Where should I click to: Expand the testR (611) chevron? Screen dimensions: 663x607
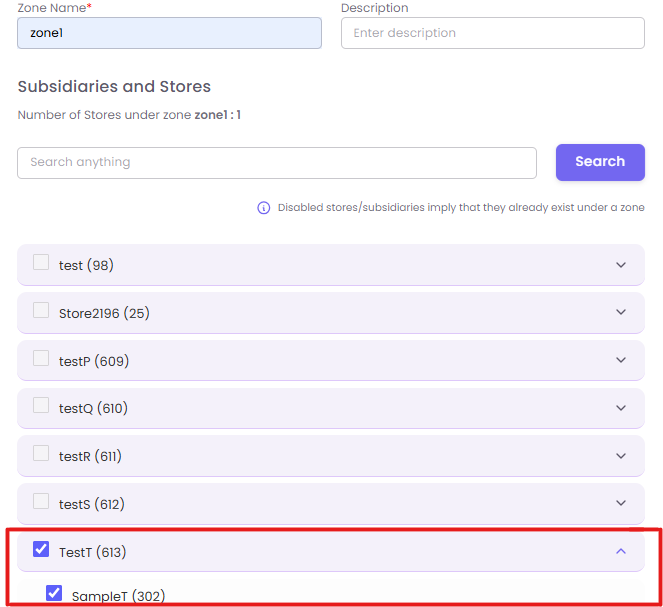621,456
